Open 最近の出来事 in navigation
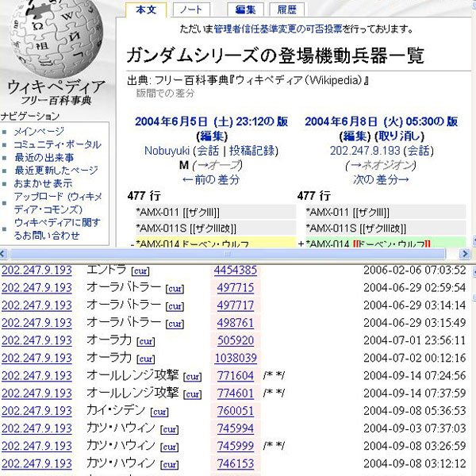Viewport: 476px width, 476px height. (44, 158)
